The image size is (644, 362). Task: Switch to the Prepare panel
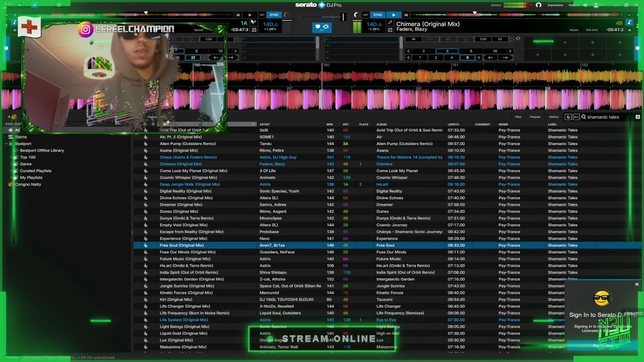[535, 117]
